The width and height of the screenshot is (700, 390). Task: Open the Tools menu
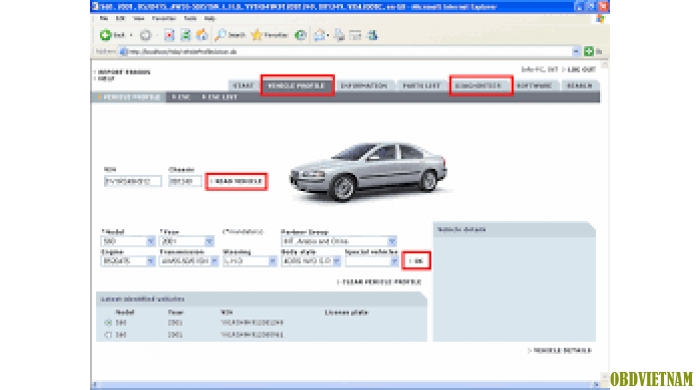pos(190,18)
